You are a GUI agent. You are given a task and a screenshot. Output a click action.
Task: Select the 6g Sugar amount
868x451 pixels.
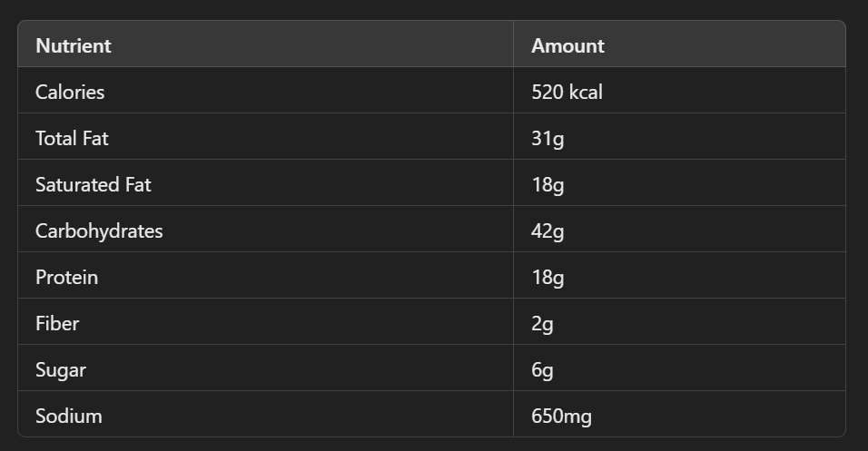coord(542,369)
